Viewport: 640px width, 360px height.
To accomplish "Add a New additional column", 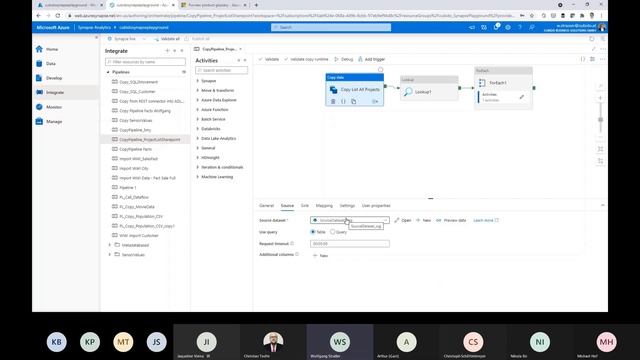I will pos(320,256).
